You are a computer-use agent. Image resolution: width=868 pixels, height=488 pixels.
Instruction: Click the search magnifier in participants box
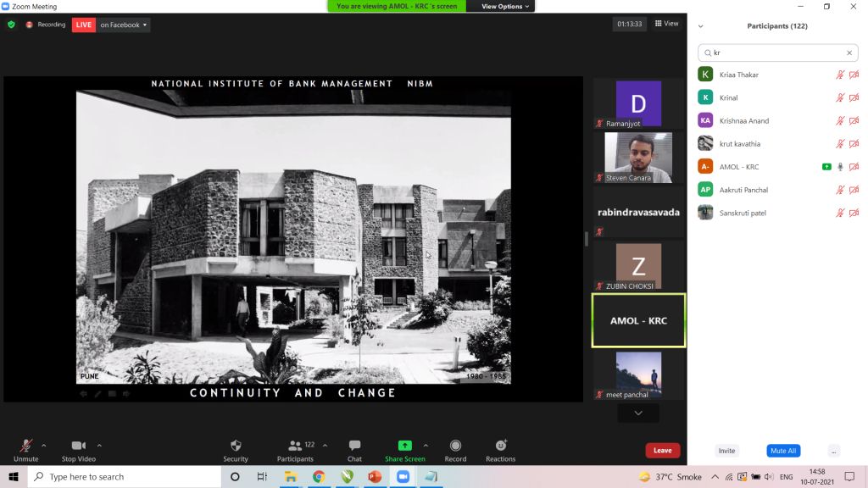point(708,53)
